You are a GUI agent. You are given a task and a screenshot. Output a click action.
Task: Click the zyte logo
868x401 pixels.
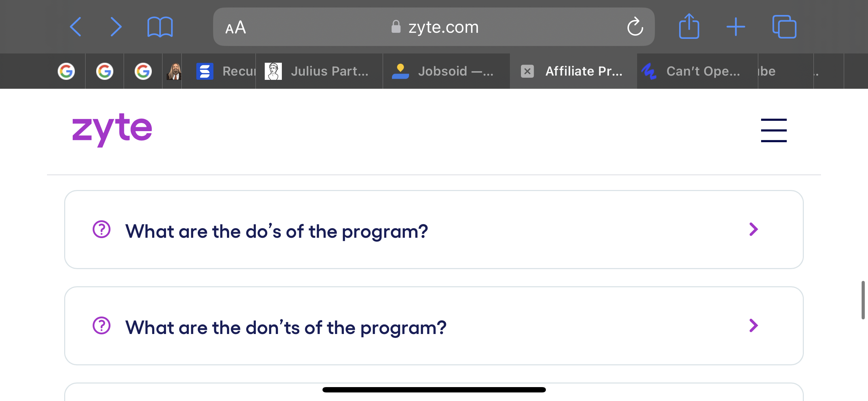click(112, 129)
